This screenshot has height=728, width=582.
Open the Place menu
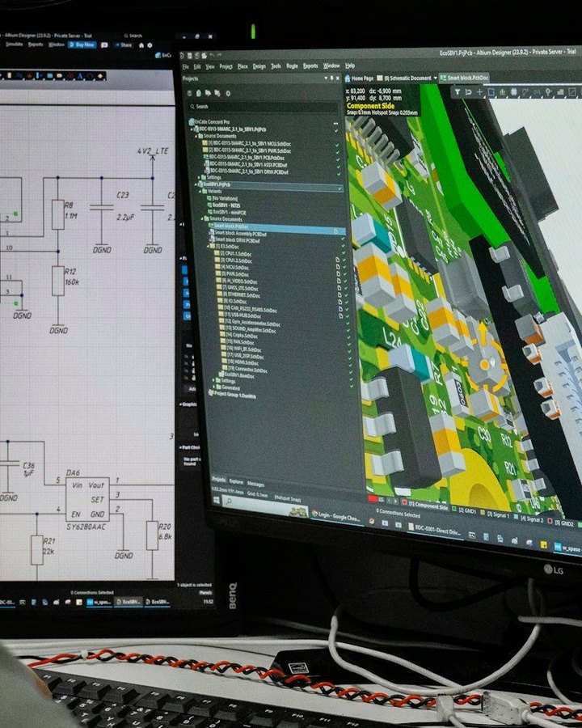point(242,66)
